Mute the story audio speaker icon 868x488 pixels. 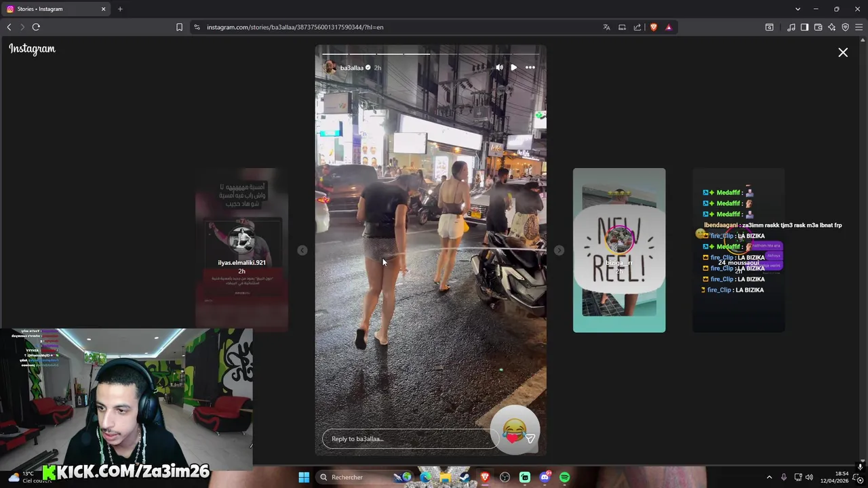(x=500, y=67)
